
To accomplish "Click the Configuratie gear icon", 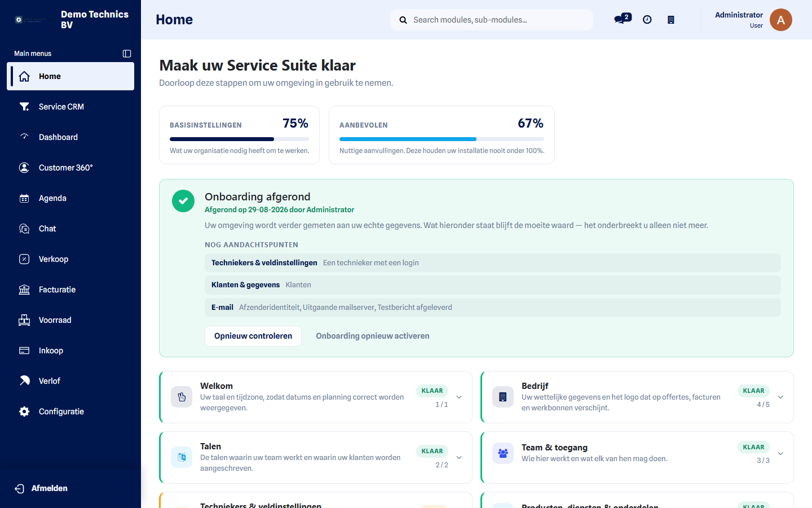I will [x=24, y=411].
